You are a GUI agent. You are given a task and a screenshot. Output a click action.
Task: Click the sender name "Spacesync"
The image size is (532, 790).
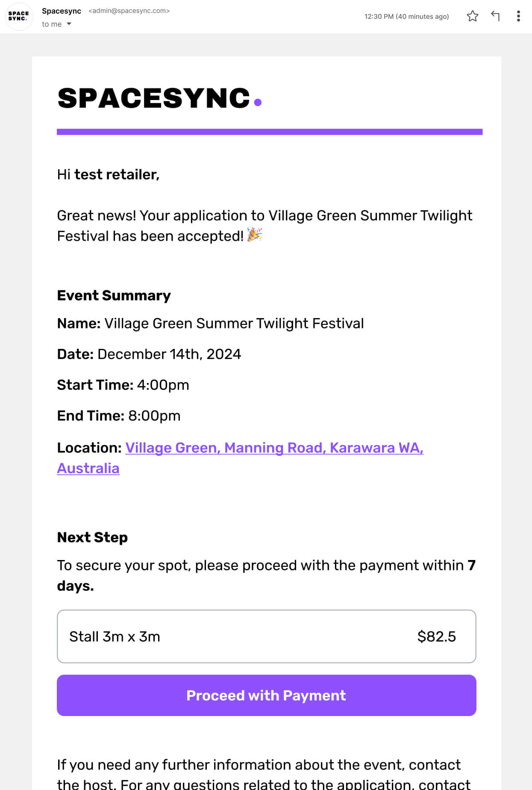(62, 11)
